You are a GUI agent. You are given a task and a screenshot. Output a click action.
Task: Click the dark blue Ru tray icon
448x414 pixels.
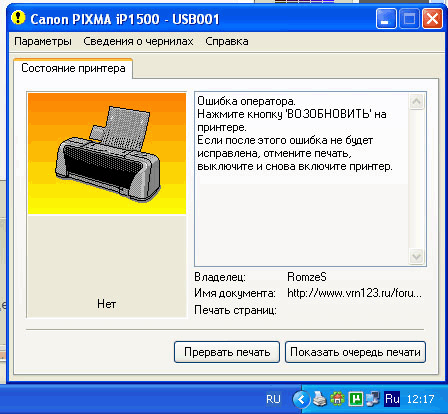coord(392,399)
